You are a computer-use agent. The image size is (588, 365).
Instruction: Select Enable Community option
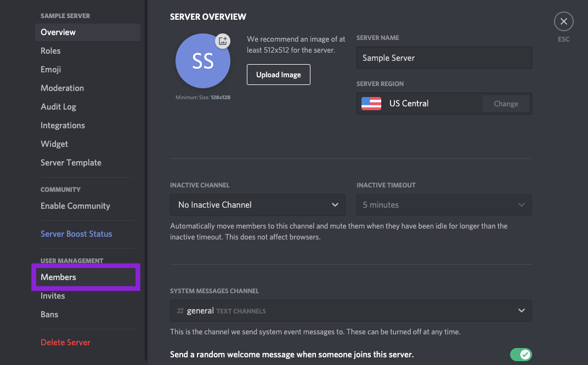(75, 206)
